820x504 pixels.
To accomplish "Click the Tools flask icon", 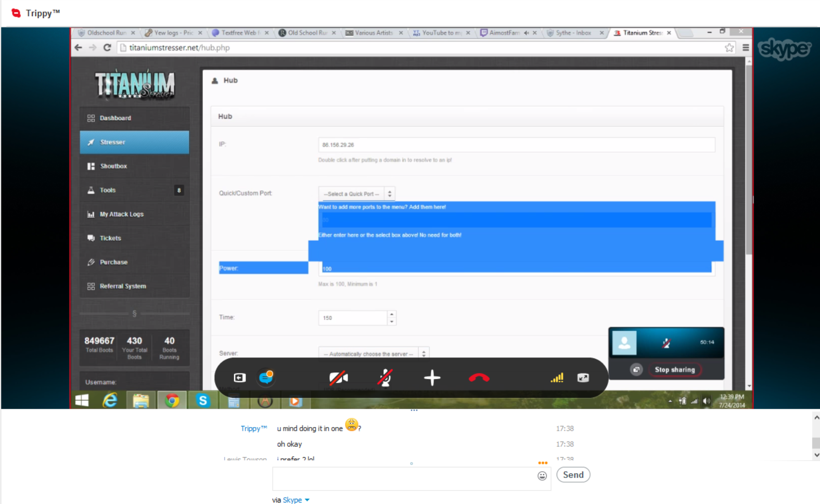I will coord(91,190).
